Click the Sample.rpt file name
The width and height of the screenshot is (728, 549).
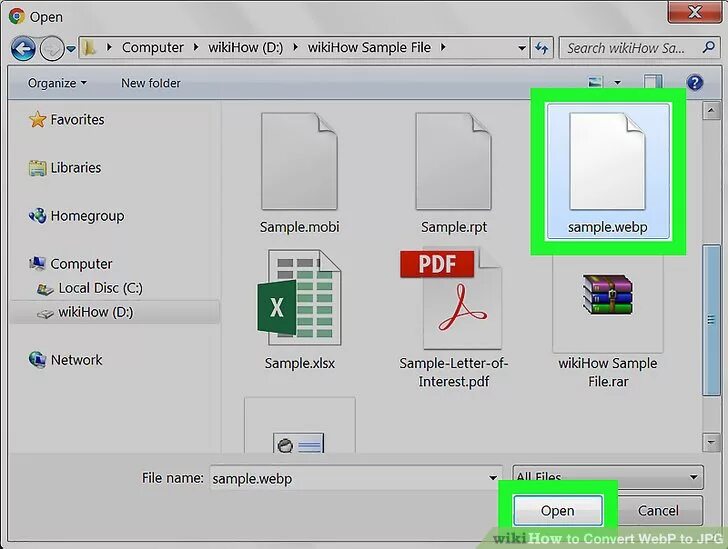pos(454,227)
